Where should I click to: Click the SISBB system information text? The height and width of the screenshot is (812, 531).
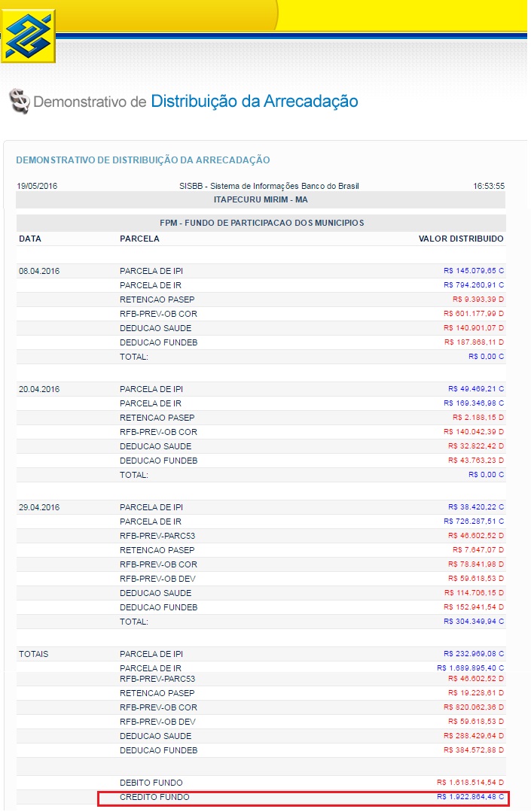point(261,186)
